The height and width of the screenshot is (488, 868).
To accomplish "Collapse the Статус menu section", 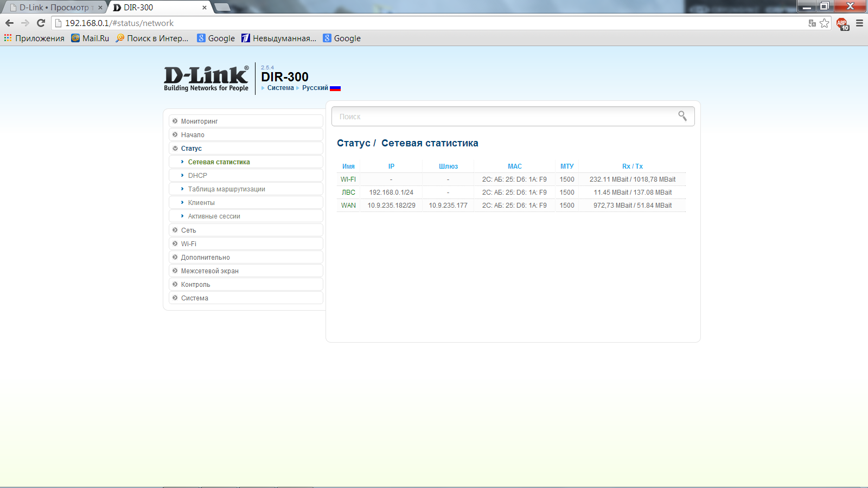I will coord(246,148).
